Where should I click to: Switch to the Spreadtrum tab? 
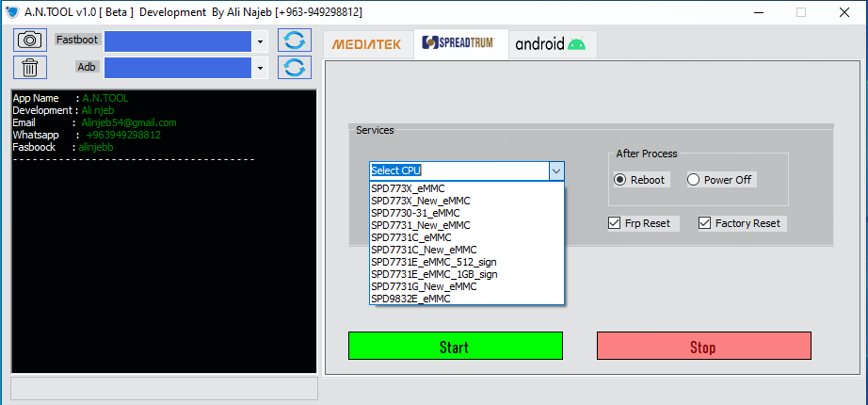point(460,43)
